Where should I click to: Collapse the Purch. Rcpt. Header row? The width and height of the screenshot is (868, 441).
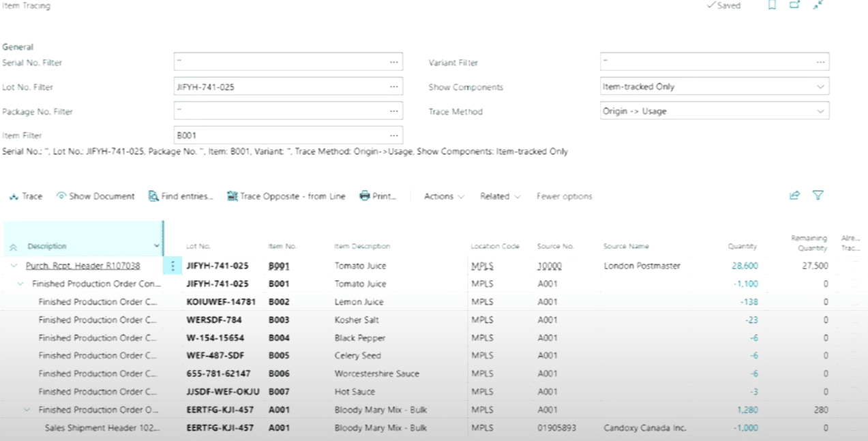click(14, 266)
